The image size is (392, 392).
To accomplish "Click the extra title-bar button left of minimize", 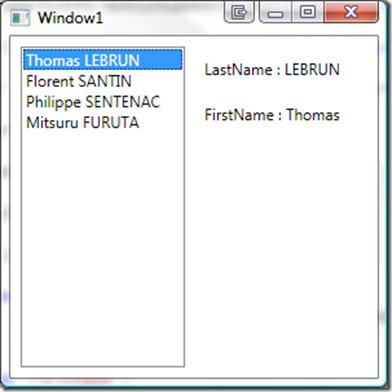I will (239, 12).
